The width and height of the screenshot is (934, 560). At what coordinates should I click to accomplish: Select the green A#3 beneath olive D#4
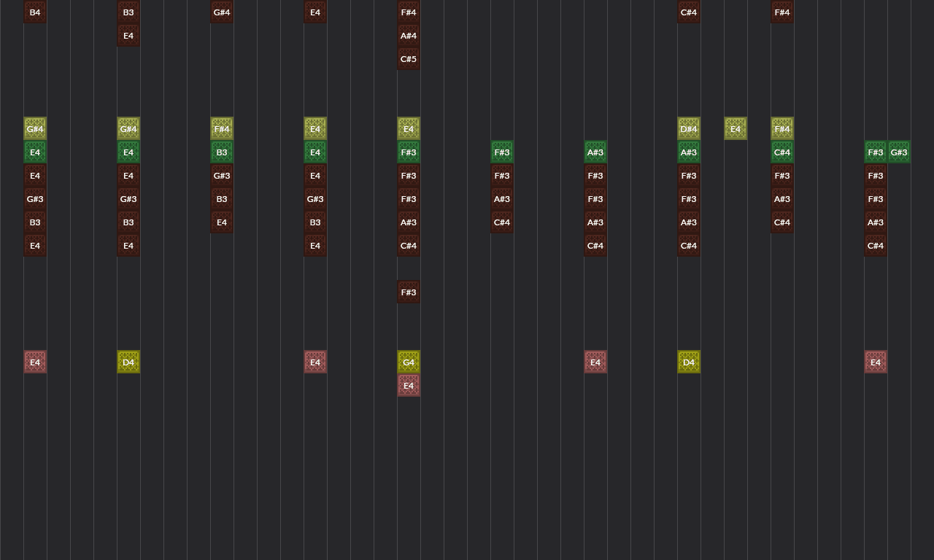(689, 152)
